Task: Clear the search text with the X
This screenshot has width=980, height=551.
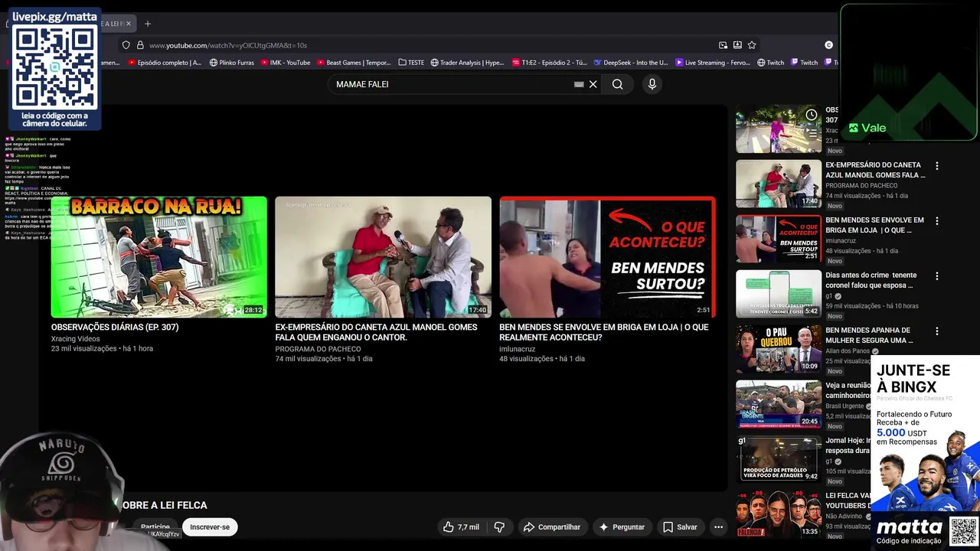Action: [x=593, y=84]
